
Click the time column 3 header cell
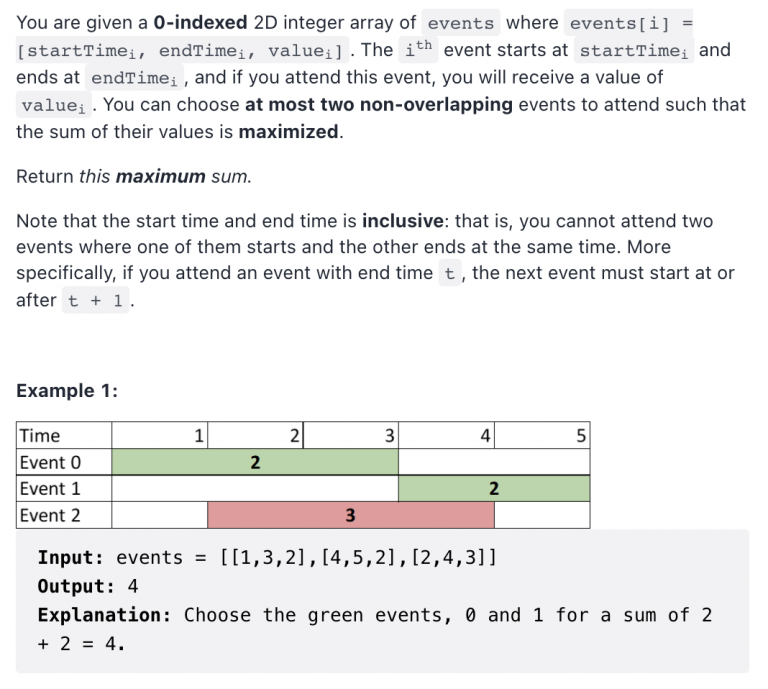[x=351, y=435]
